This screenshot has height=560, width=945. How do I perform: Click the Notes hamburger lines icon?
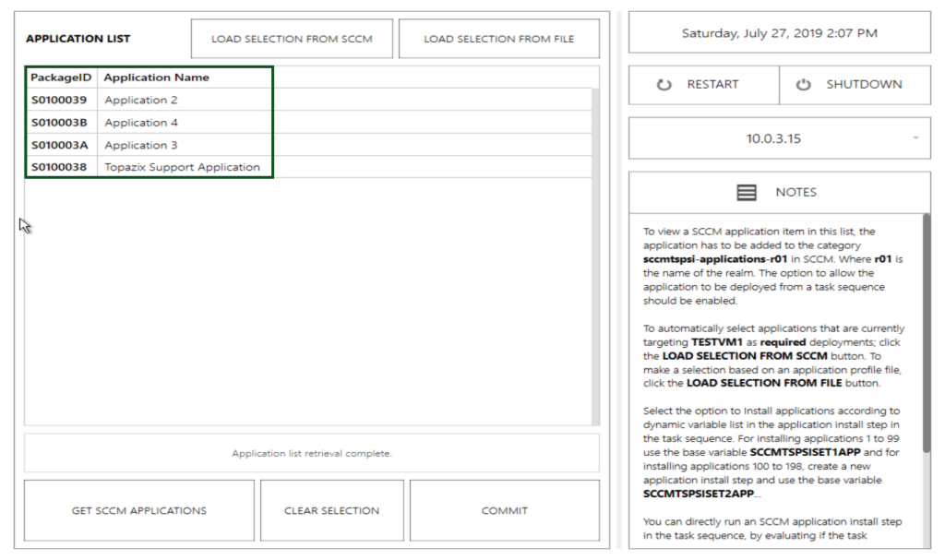tap(747, 192)
